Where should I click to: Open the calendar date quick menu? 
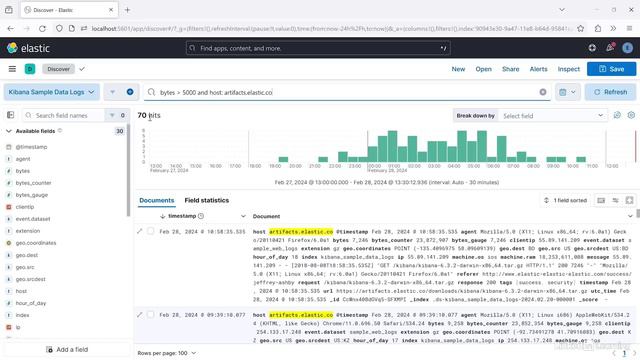pyautogui.click(x=567, y=92)
